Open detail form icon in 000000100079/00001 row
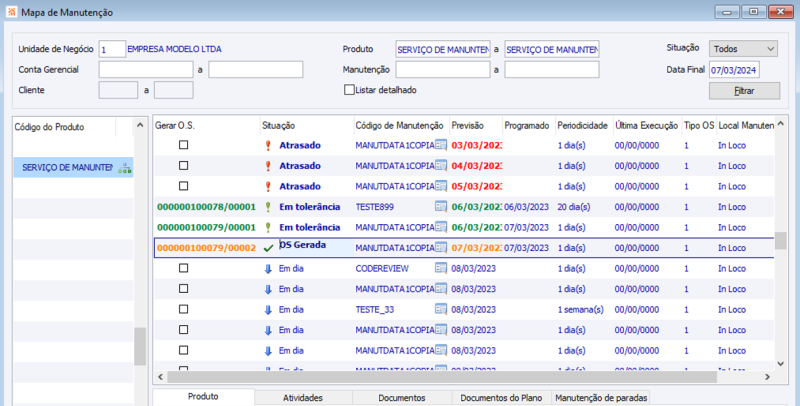 pyautogui.click(x=441, y=227)
